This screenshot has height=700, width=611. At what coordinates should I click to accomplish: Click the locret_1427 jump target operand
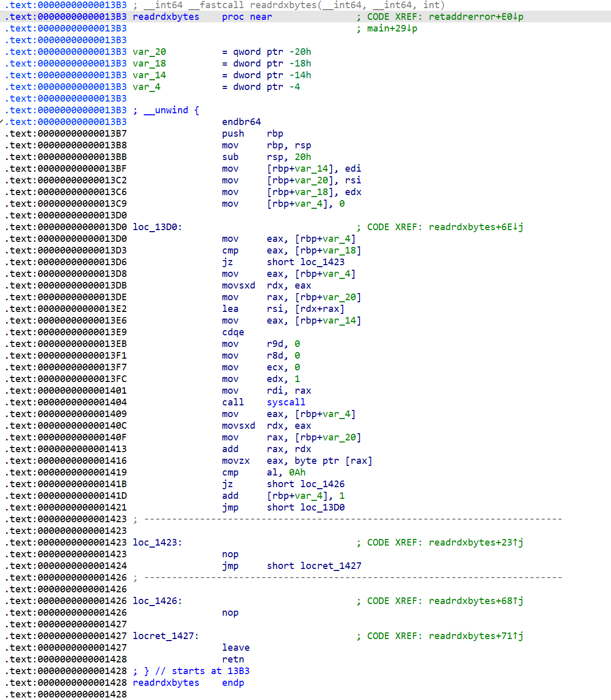tap(331, 566)
